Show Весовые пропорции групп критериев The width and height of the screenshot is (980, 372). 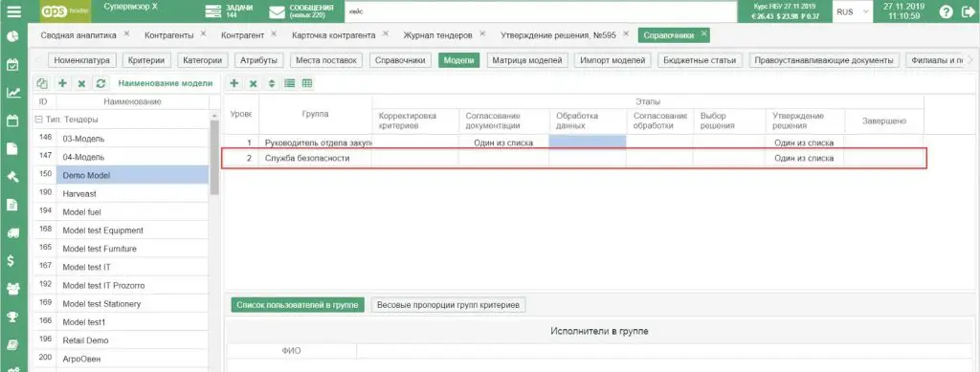pyautogui.click(x=449, y=305)
